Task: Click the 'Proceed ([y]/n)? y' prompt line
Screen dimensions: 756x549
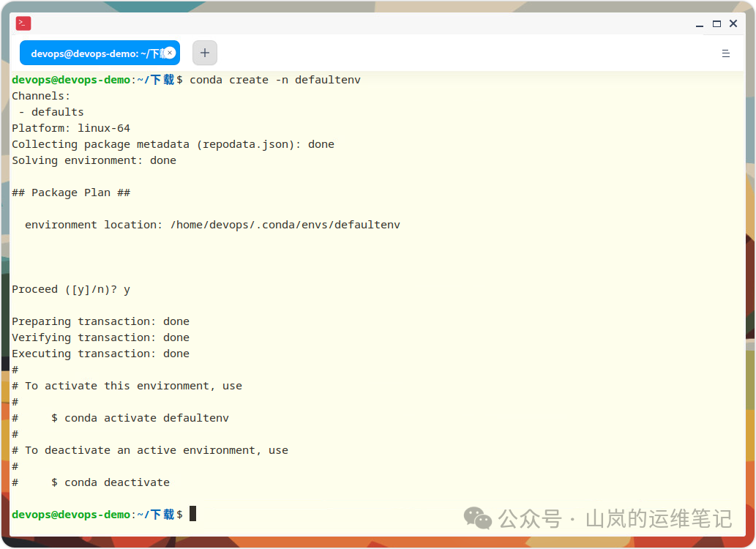Action: click(71, 289)
